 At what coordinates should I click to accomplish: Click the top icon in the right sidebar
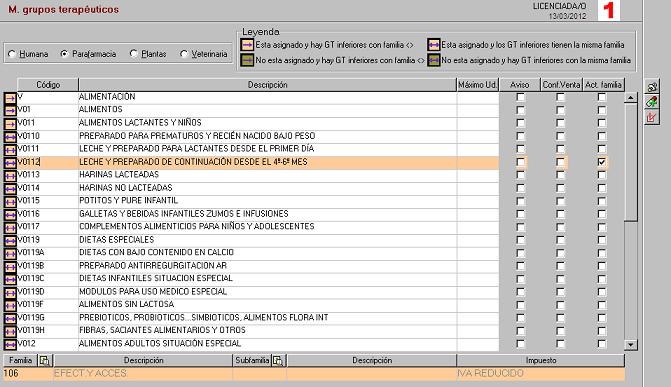652,87
